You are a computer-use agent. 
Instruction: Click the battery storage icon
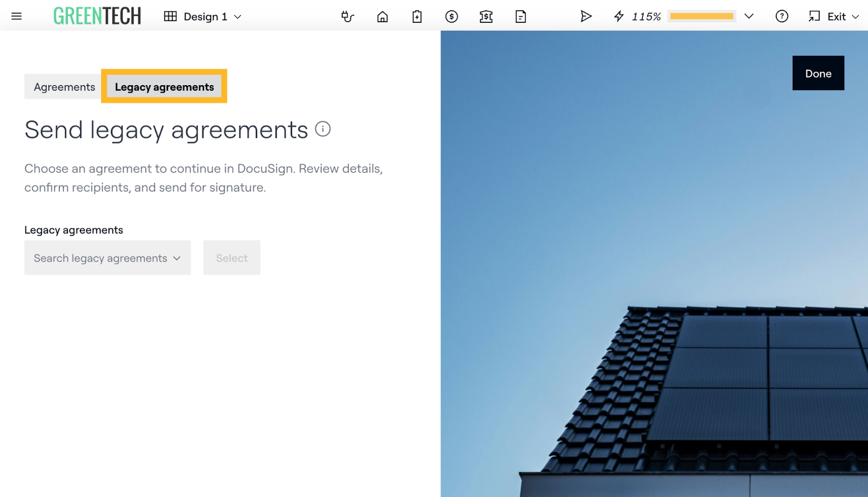(417, 17)
